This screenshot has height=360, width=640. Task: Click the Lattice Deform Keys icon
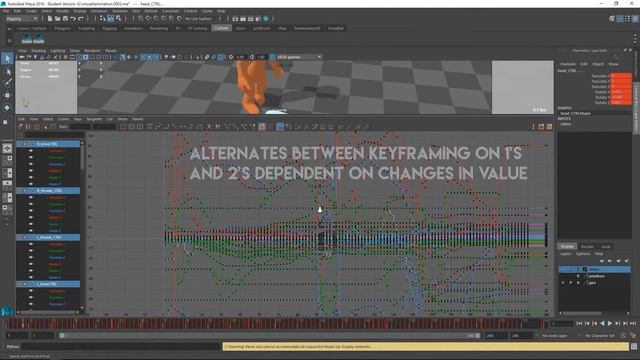tap(36, 127)
